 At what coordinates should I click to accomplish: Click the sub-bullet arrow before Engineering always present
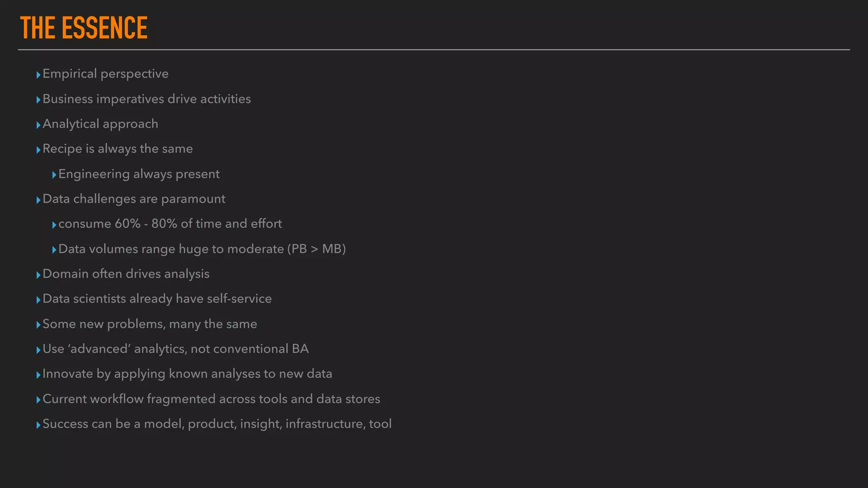[54, 175]
